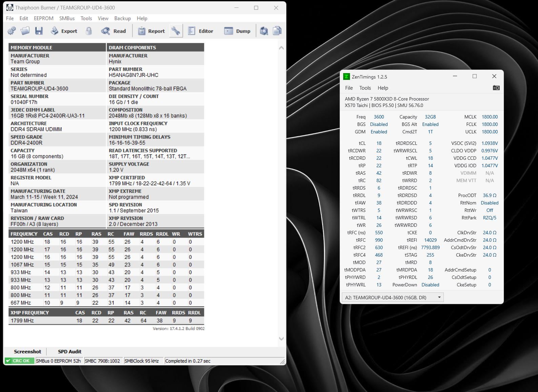Open the Tools menu in ZenTimings
538x392 pixels.
click(x=365, y=88)
